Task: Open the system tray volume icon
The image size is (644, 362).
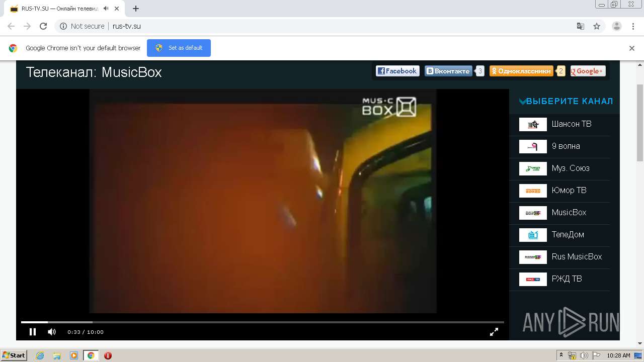Action: (x=584, y=355)
